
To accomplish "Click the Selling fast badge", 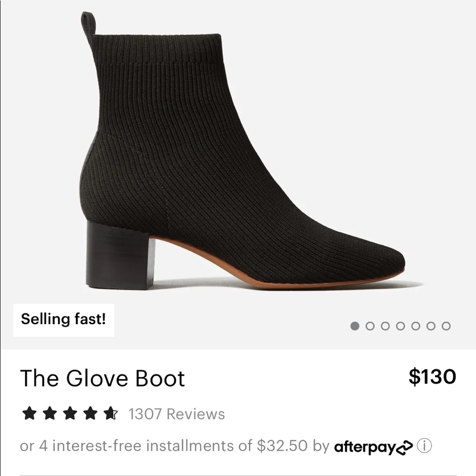I will [x=65, y=319].
